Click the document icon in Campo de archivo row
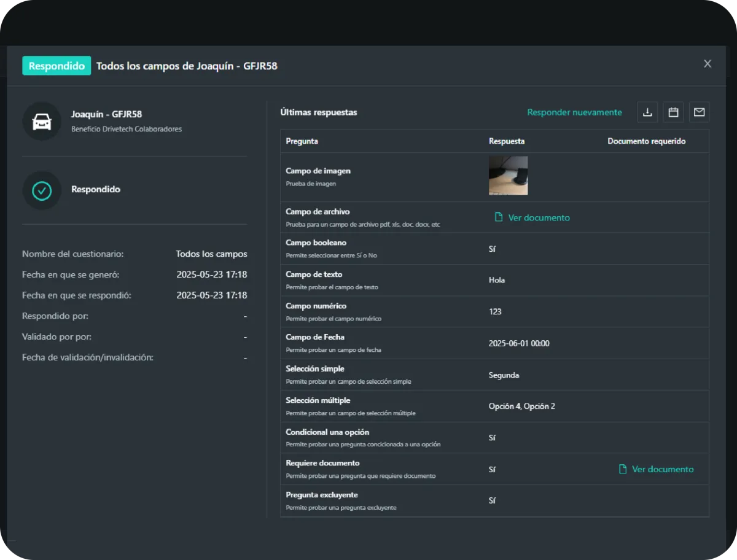Screen dimensions: 737x560 click(499, 217)
